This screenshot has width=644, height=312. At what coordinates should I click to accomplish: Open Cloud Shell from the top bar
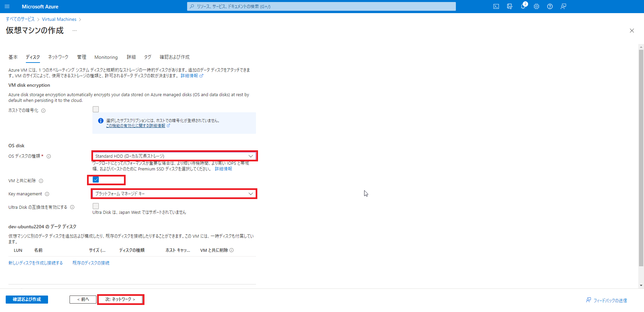tap(496, 6)
